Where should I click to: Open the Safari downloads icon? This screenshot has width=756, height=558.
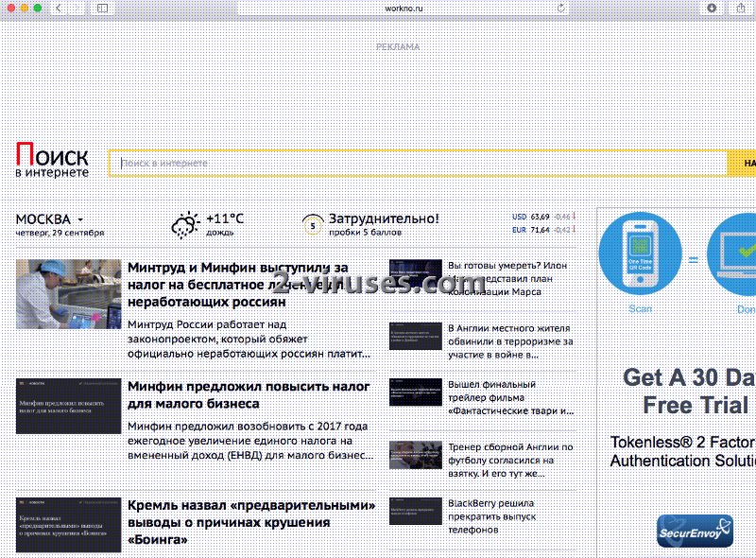pyautogui.click(x=712, y=8)
